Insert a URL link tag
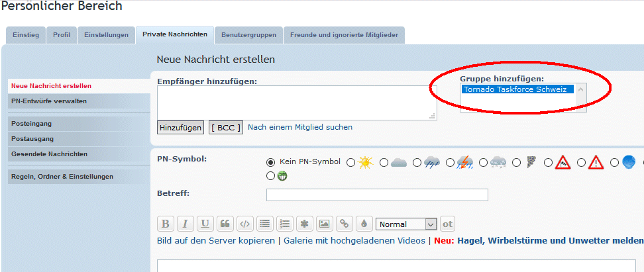Viewport: 644px width, 272px height. pos(344,224)
